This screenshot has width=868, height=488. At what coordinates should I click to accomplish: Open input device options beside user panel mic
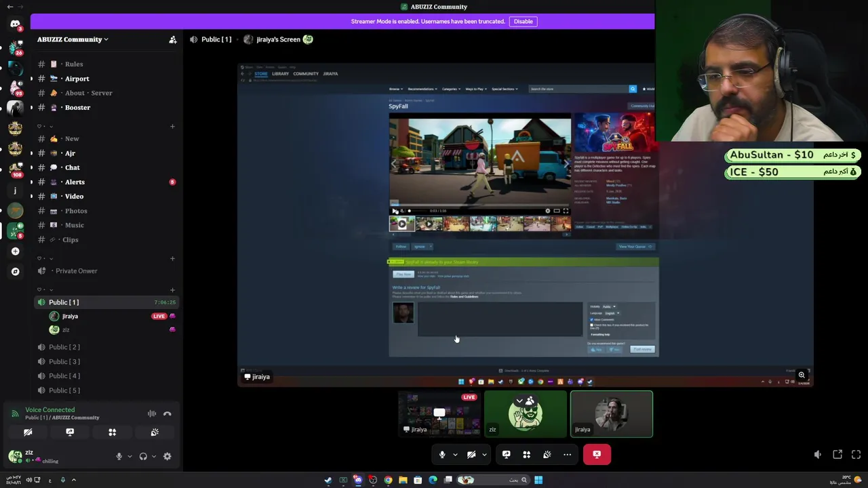coord(130,456)
